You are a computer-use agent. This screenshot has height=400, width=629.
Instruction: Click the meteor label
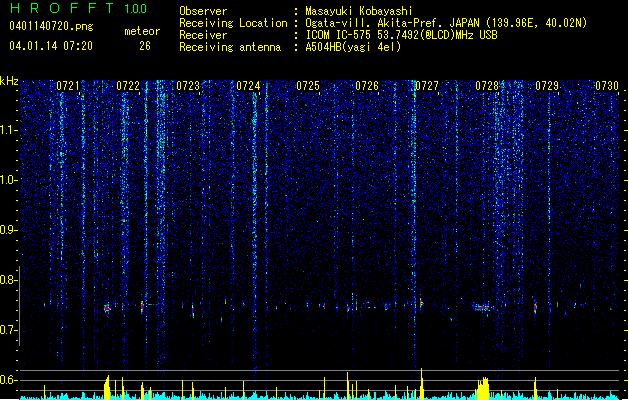click(x=142, y=31)
